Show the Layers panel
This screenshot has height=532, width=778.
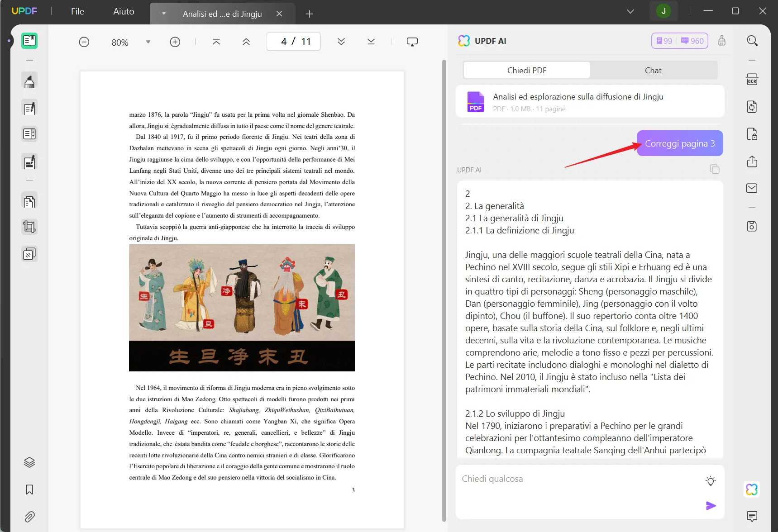click(x=29, y=462)
